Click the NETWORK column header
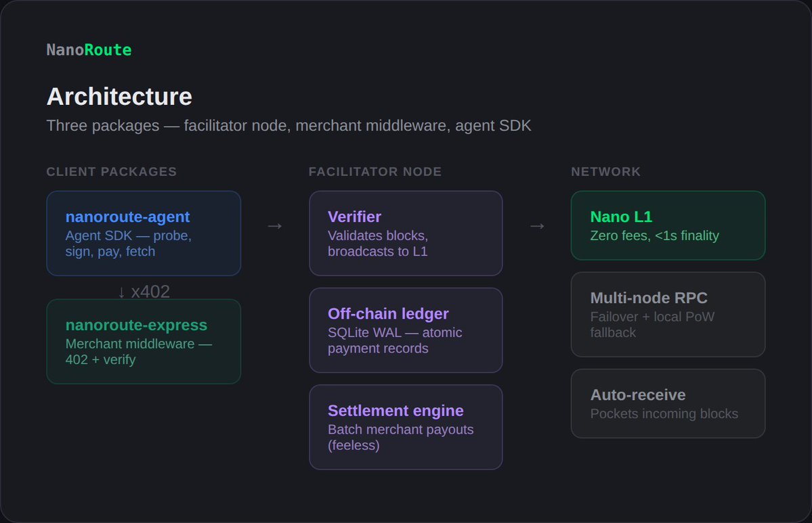This screenshot has width=812, height=523. coord(605,172)
